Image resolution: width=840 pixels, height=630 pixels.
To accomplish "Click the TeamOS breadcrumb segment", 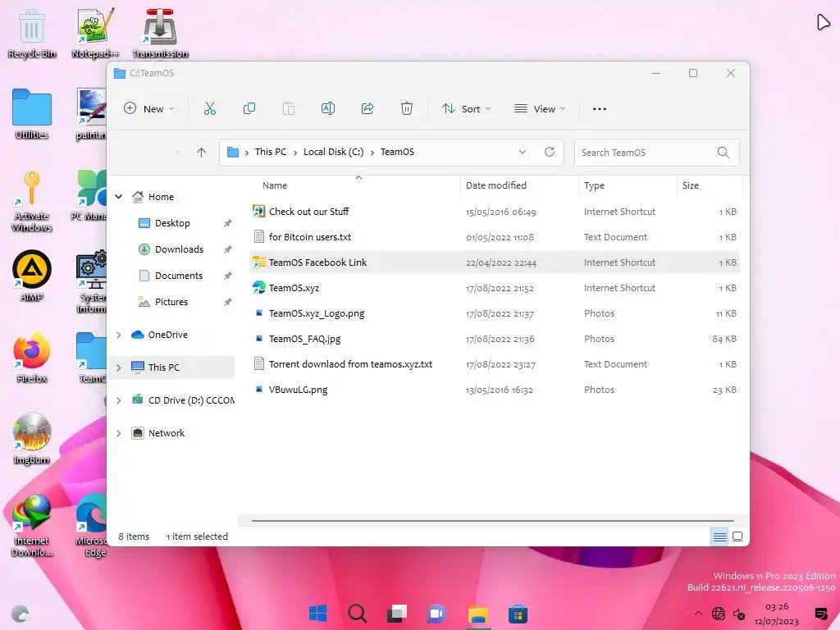I will coord(397,152).
